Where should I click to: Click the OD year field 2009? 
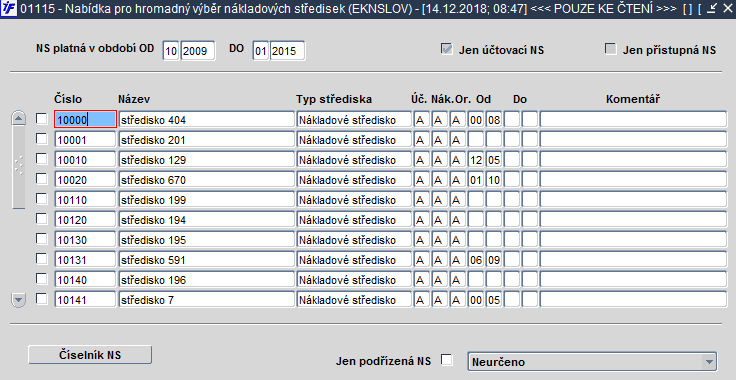coord(198,51)
